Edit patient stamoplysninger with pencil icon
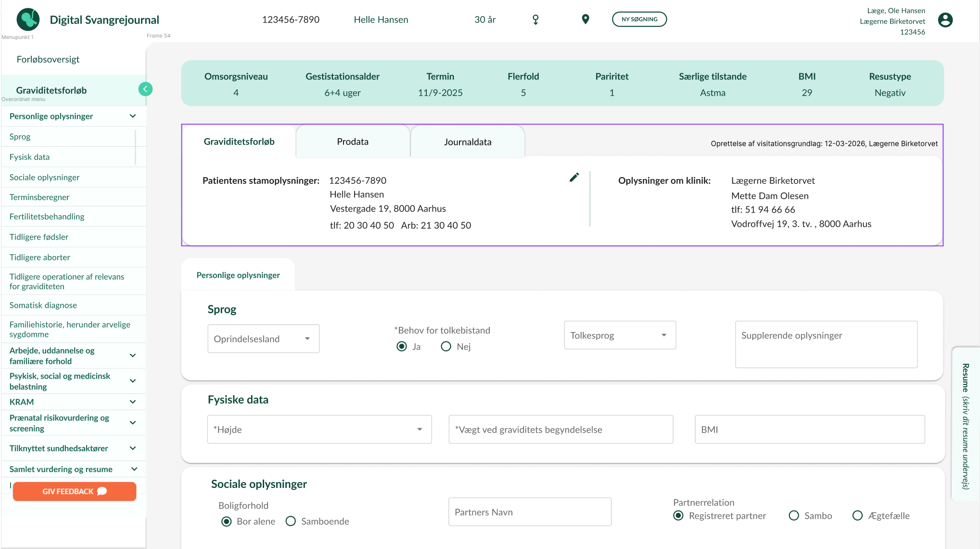Viewport: 980px width, 549px height. click(x=574, y=177)
